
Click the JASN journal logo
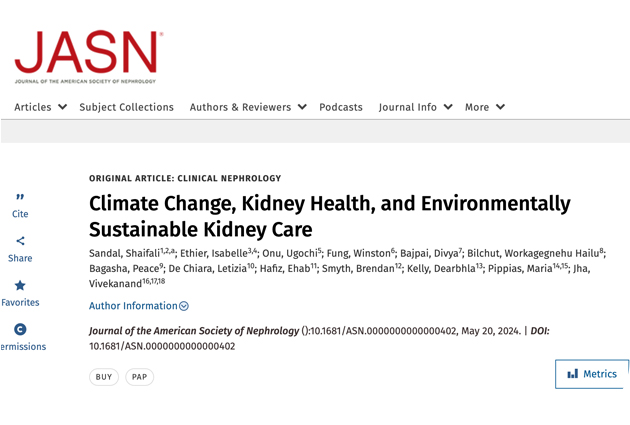88,56
